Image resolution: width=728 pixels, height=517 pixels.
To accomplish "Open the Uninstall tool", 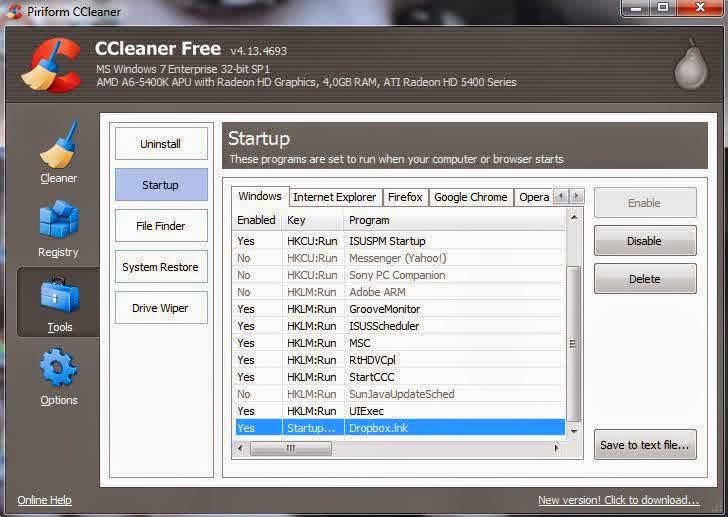I will click(161, 144).
